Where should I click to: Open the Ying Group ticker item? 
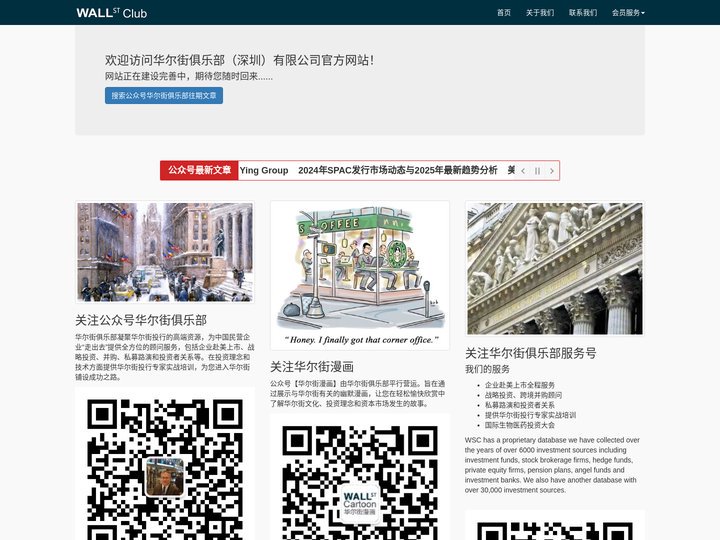(264, 170)
